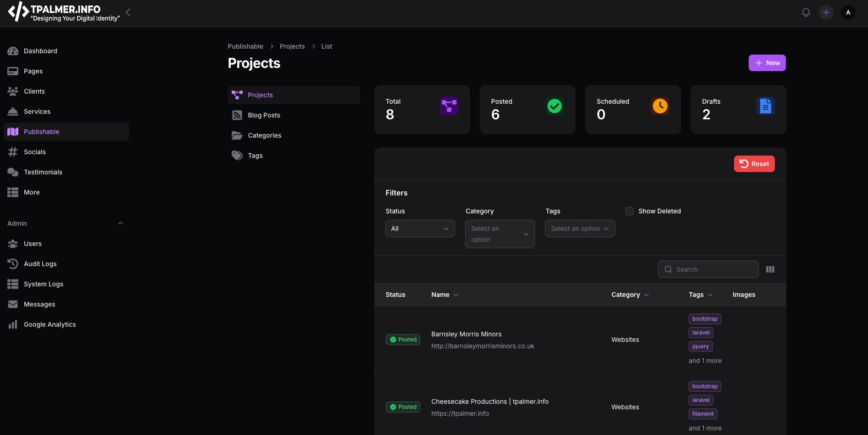Open the user avatar menu
The height and width of the screenshot is (435, 868).
pos(848,12)
